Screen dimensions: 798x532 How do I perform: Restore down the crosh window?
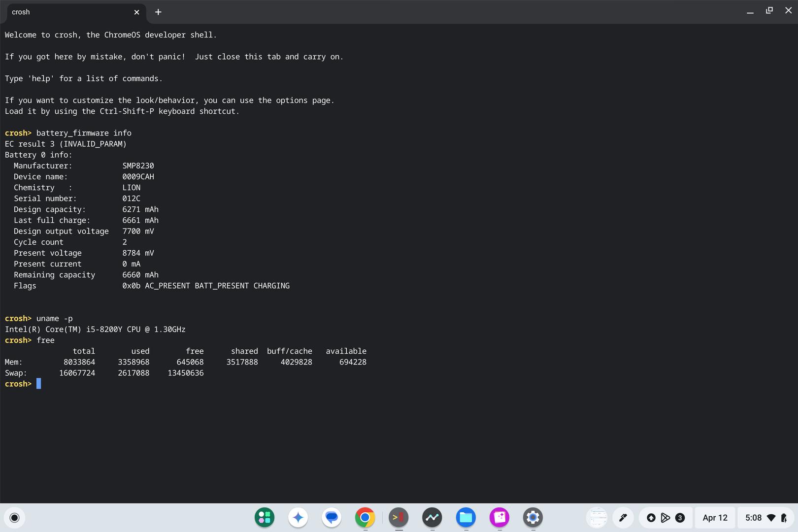click(769, 11)
